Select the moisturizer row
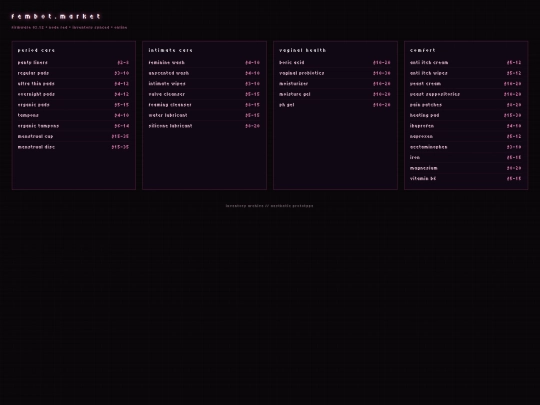 [335, 84]
